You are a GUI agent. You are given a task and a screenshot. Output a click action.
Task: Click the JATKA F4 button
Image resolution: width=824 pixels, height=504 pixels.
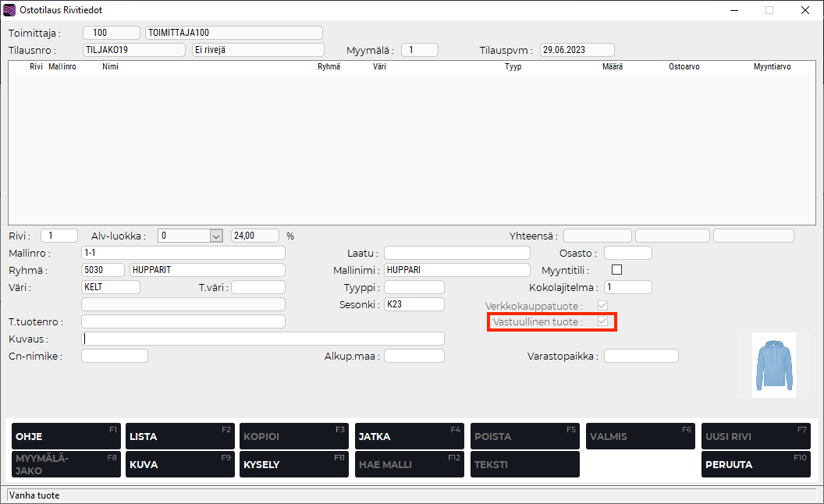[409, 436]
